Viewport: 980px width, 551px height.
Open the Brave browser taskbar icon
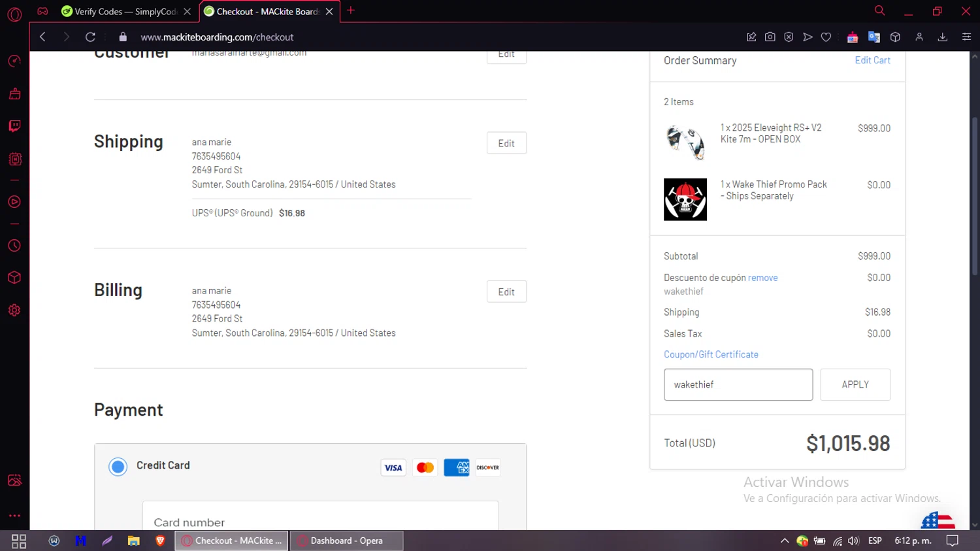(x=160, y=541)
